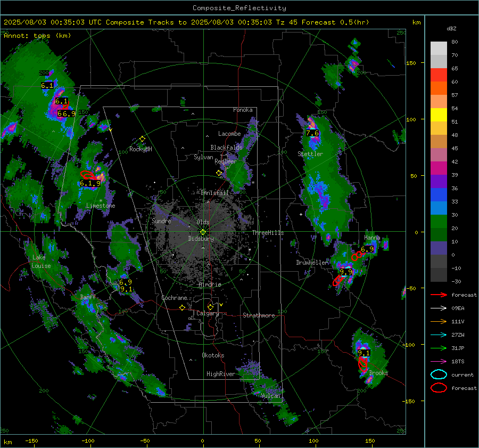The width and height of the screenshot is (479, 448).
Task: Click the Hanna city label
Action: pos(372,238)
